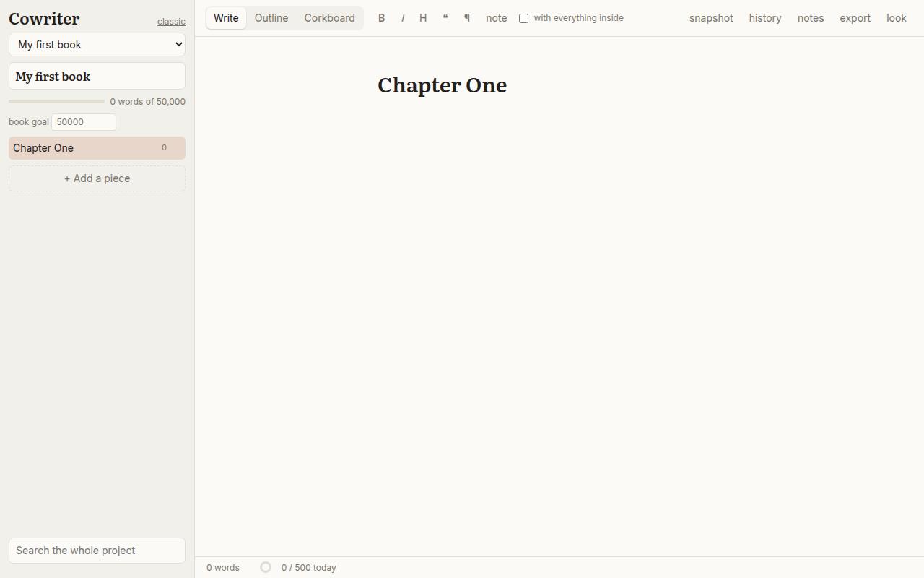Apply italic formatting with the I icon

coord(403,18)
